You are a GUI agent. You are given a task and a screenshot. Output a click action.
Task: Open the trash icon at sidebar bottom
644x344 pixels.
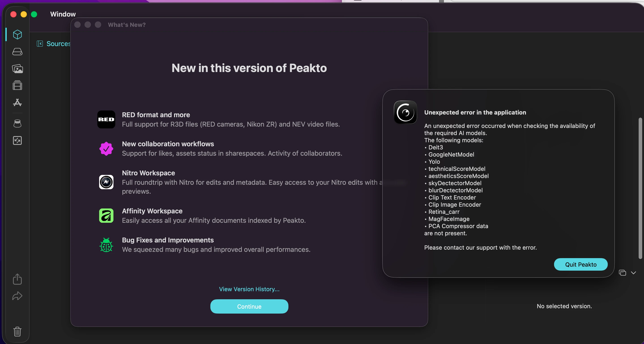coord(17,331)
